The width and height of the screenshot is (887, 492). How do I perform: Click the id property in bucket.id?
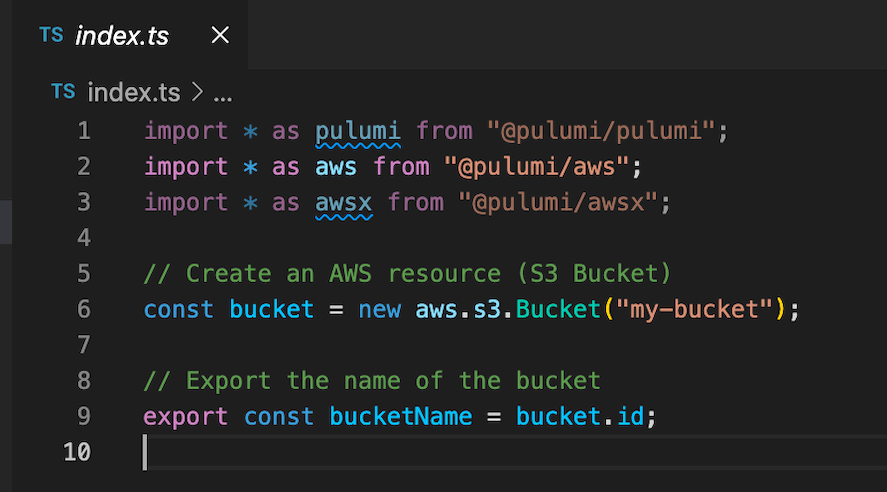click(x=630, y=416)
